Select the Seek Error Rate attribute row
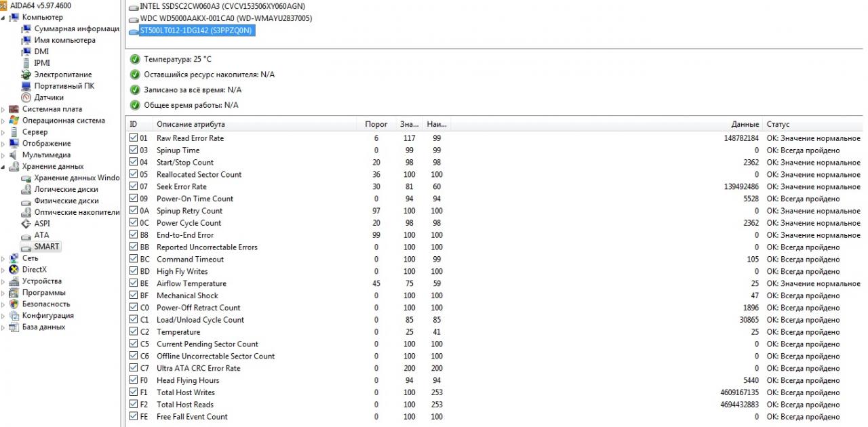 pos(181,186)
